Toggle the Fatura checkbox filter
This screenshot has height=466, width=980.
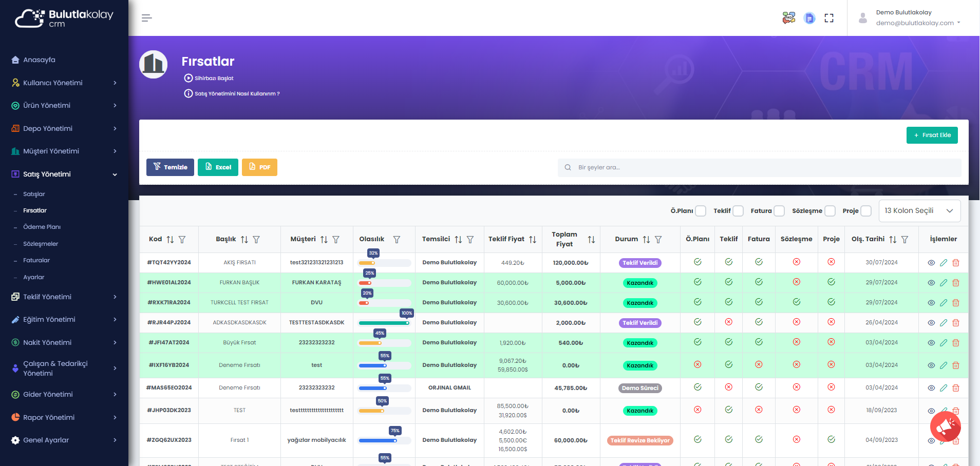point(779,211)
